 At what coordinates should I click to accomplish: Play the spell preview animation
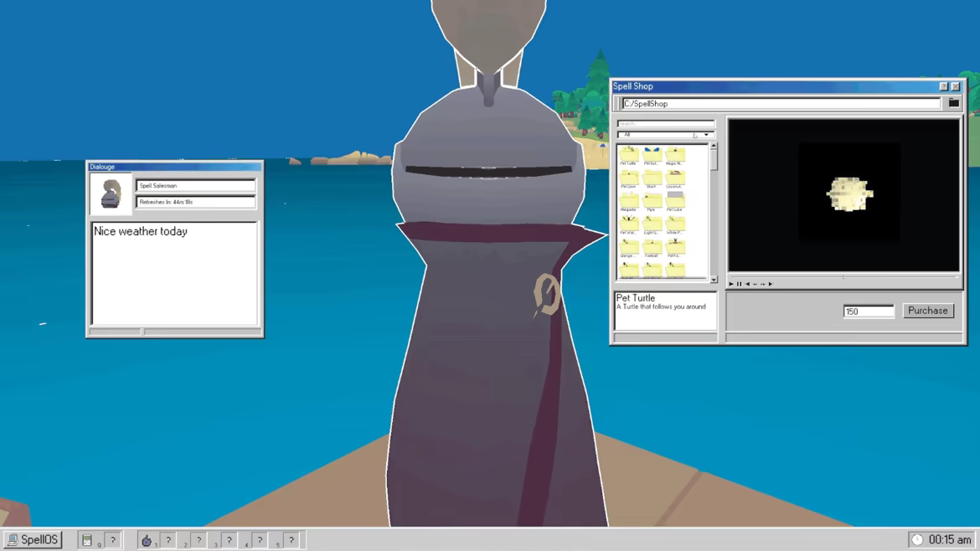tap(731, 284)
